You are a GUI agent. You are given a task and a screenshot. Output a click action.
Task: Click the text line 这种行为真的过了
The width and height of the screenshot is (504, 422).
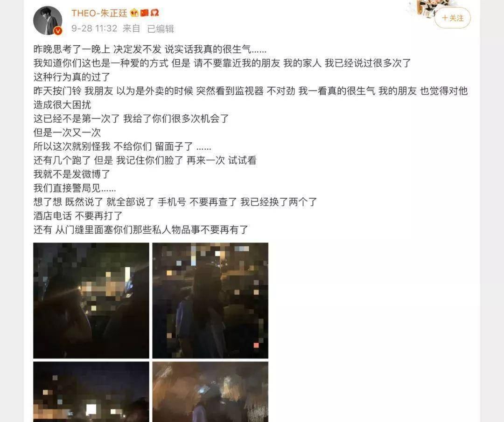[72, 77]
